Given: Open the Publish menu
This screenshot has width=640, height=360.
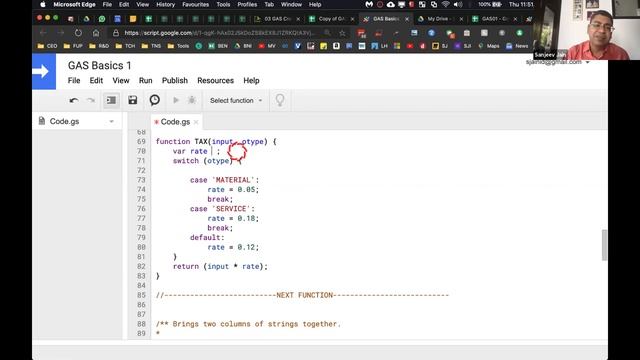Looking at the screenshot, I should coord(175,81).
